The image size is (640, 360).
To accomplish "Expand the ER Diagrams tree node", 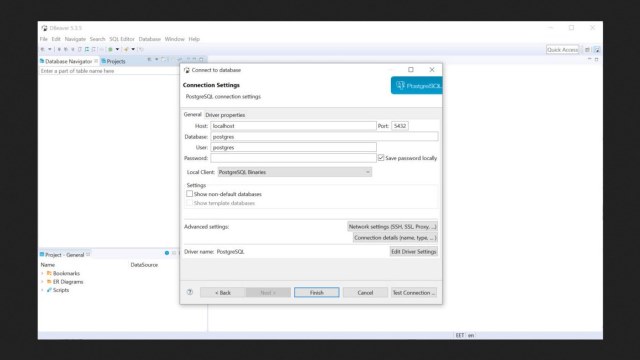I will tap(42, 282).
